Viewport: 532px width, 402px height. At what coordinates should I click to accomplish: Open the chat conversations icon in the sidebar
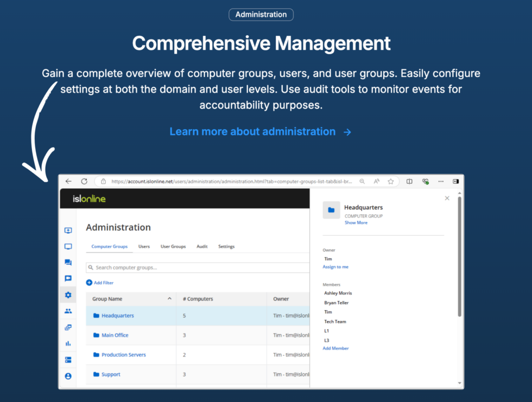point(68,262)
